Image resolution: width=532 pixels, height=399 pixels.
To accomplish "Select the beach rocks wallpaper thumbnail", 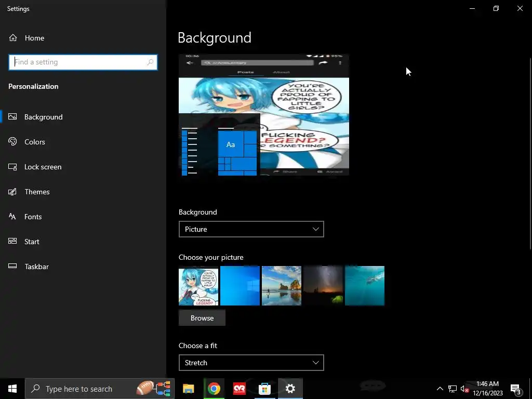I will [x=282, y=286].
